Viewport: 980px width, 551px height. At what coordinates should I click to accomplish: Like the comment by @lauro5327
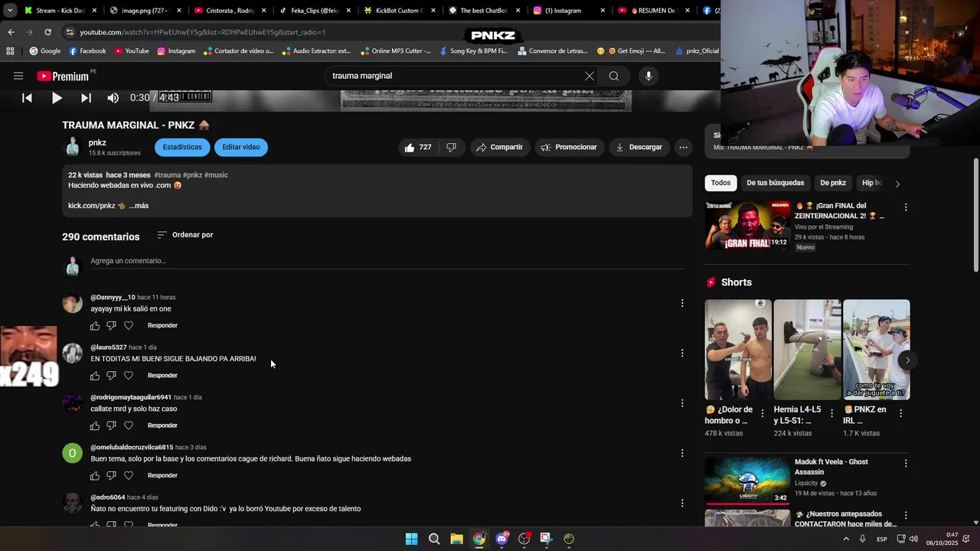coord(95,376)
